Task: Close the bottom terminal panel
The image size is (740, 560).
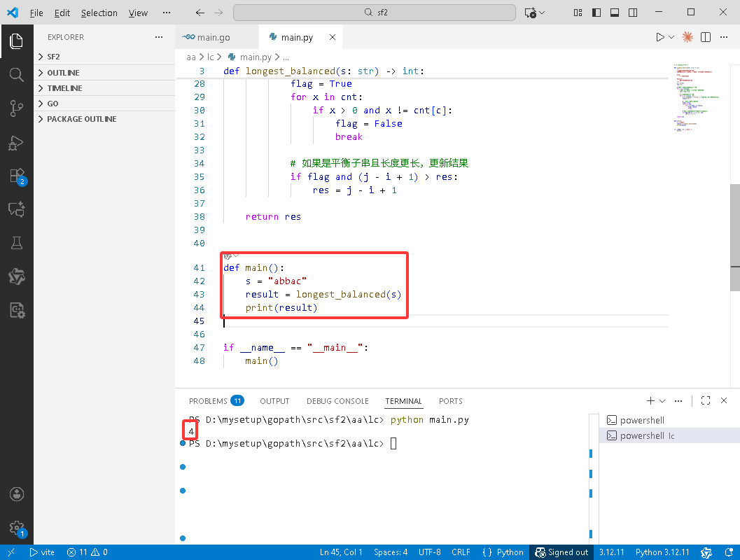Action: click(724, 400)
